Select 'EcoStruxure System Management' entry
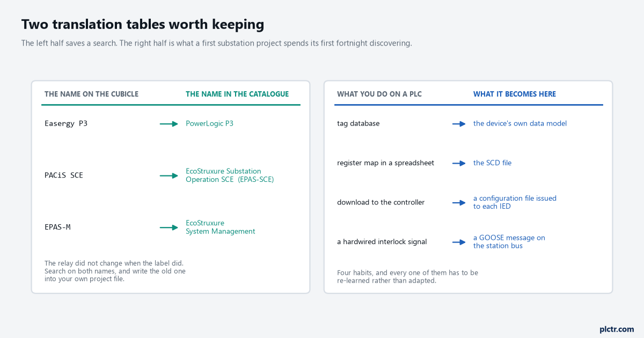Viewport: 644px width, 338px height. click(221, 227)
